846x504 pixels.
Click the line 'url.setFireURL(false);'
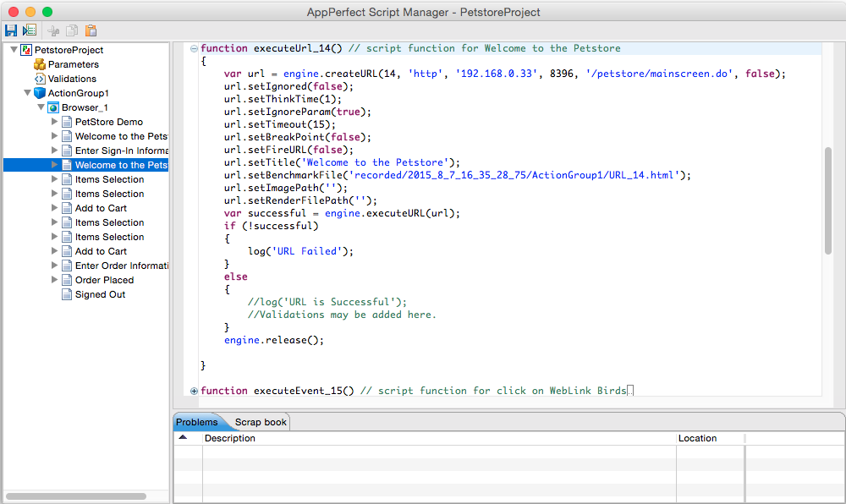[288, 150]
